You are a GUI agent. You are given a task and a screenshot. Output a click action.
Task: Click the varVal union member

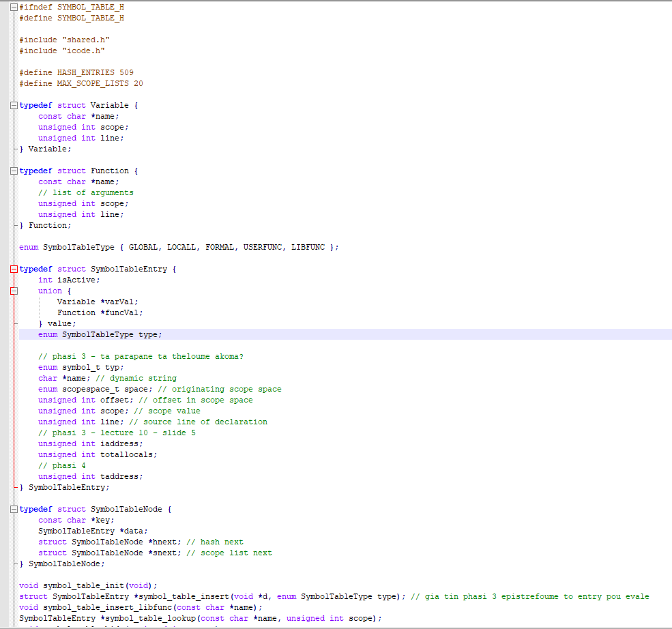tap(123, 302)
